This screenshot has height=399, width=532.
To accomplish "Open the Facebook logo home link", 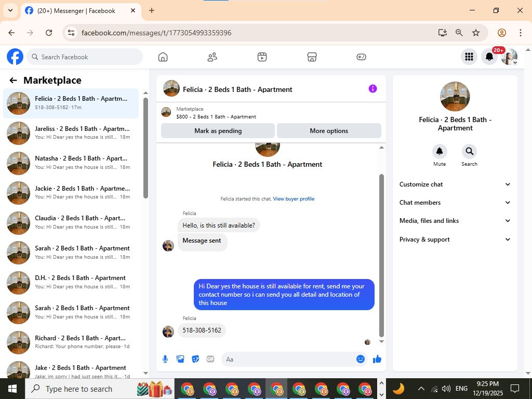I will [15, 57].
